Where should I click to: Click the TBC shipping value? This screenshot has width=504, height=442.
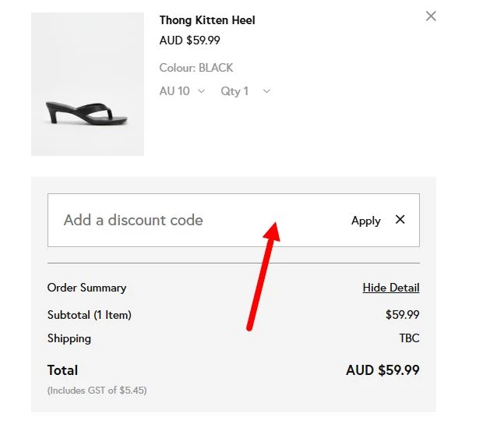coord(409,338)
